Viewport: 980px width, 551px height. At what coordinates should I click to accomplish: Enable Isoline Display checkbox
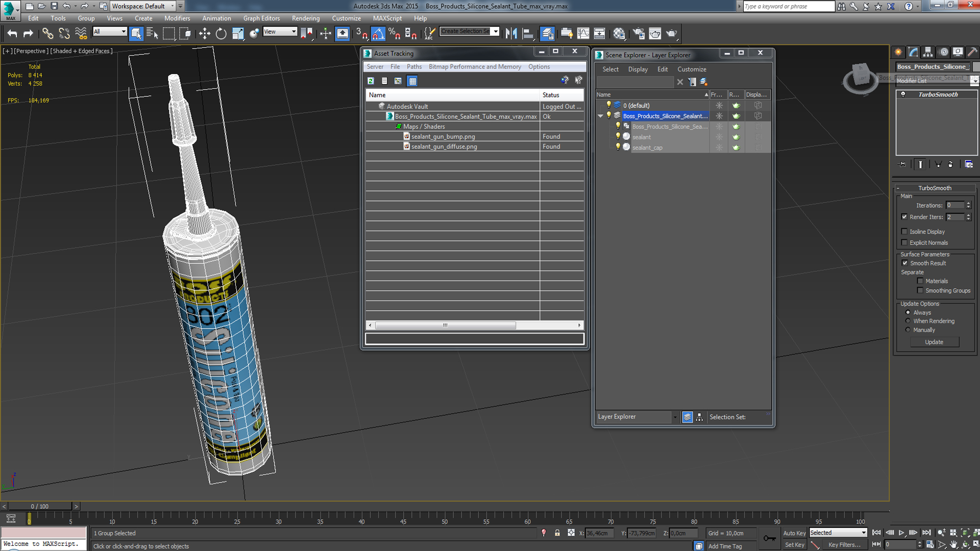click(x=904, y=232)
